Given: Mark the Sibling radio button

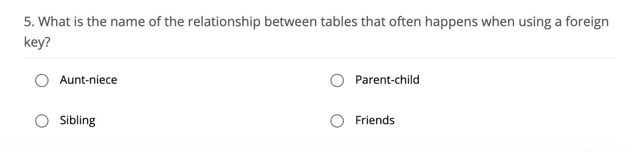Looking at the screenshot, I should (41, 121).
